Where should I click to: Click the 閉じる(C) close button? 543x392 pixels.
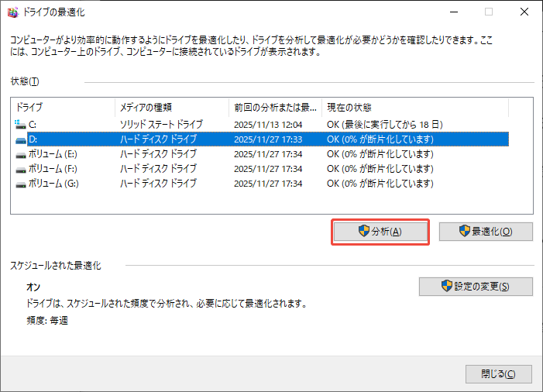click(x=499, y=374)
